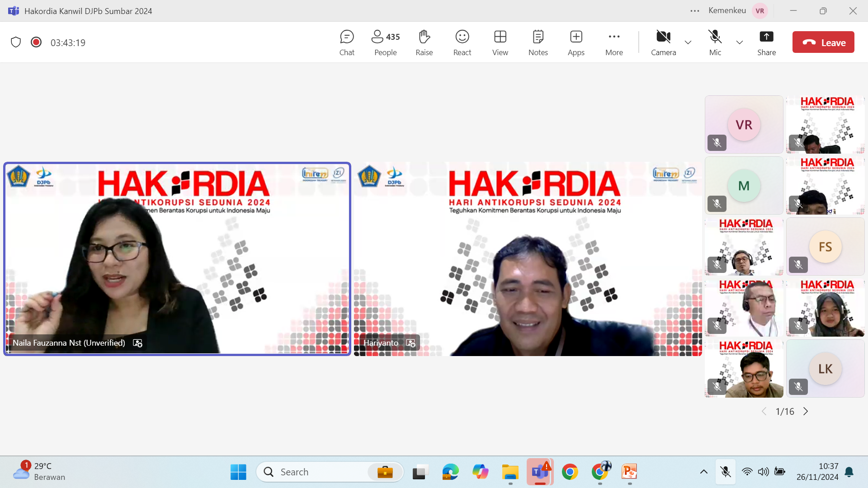Open More actions in toolbar
The image size is (868, 488).
click(614, 42)
